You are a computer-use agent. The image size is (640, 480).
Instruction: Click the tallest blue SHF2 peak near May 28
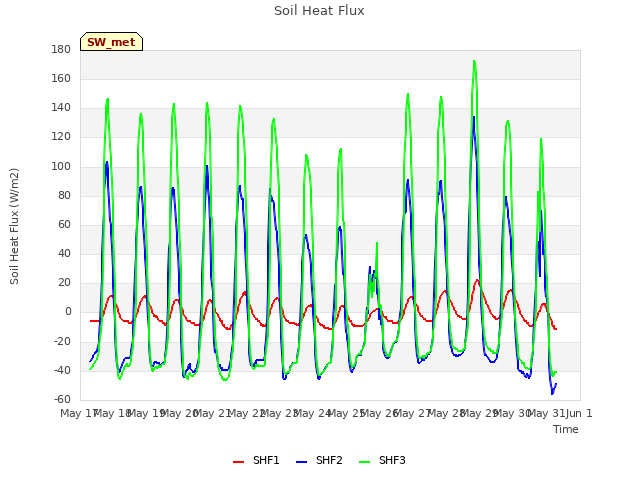(473, 117)
